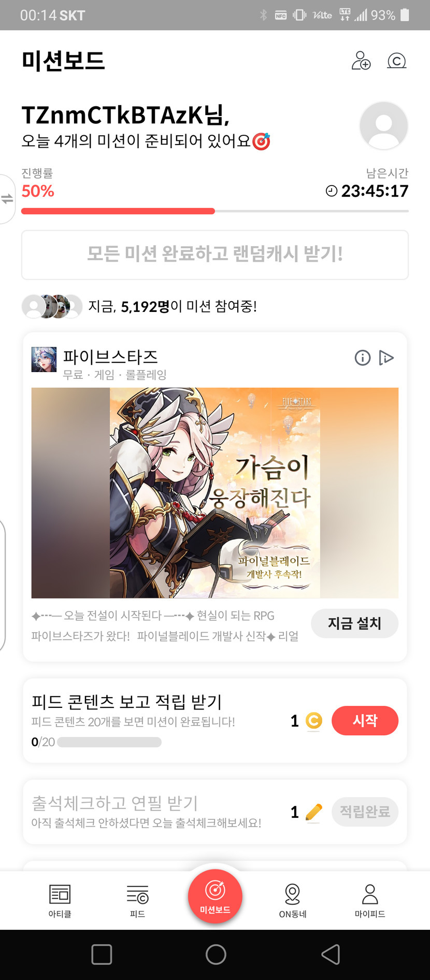Tap the ad play triangle icon
430x980 pixels.
click(x=386, y=358)
